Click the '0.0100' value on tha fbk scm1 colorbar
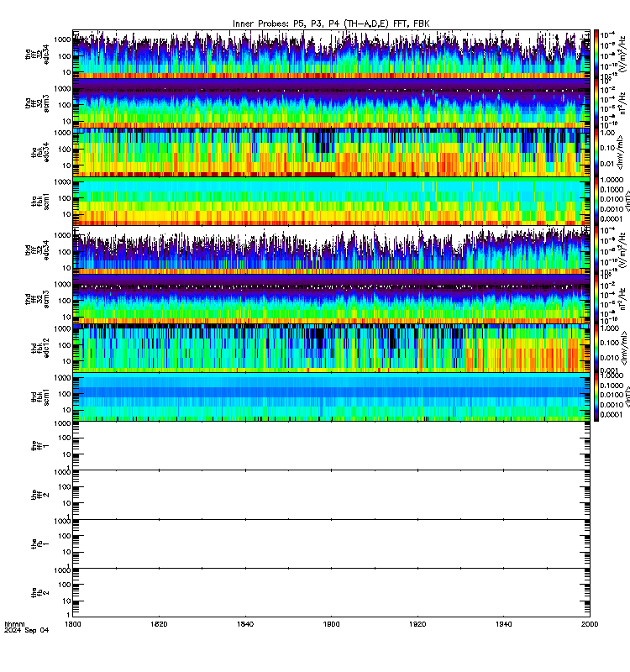This screenshot has height=672, width=630. click(612, 199)
